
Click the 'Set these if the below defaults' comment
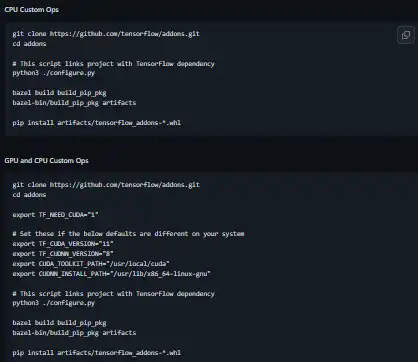point(128,234)
